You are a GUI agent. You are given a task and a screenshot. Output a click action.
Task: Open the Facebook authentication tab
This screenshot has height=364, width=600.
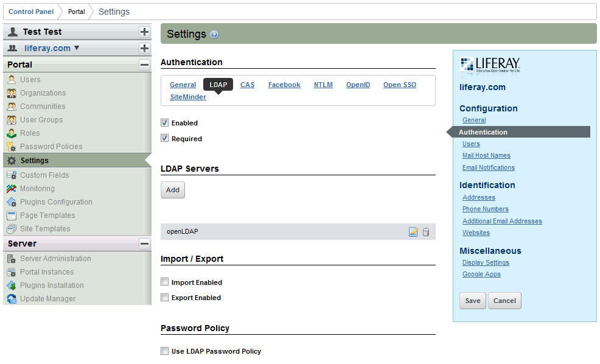284,85
